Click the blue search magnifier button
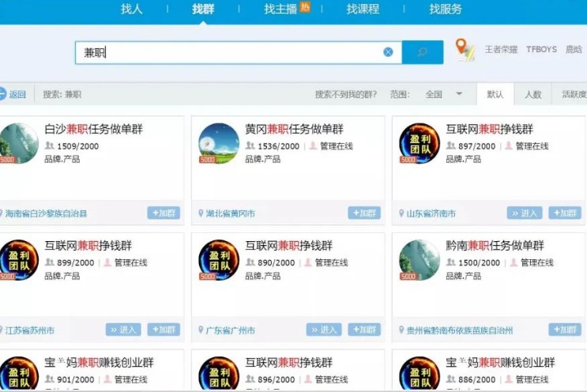The height and width of the screenshot is (392, 587). (x=422, y=52)
